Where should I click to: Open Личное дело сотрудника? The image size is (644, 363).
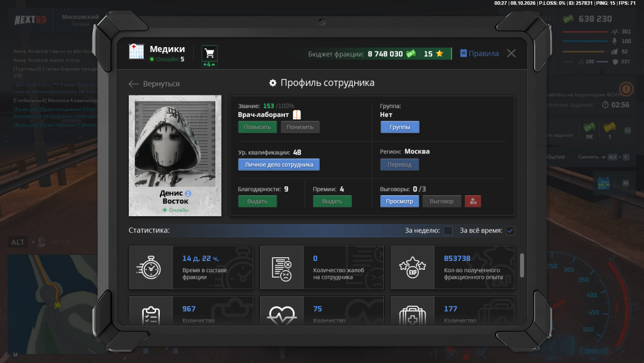[x=279, y=164]
